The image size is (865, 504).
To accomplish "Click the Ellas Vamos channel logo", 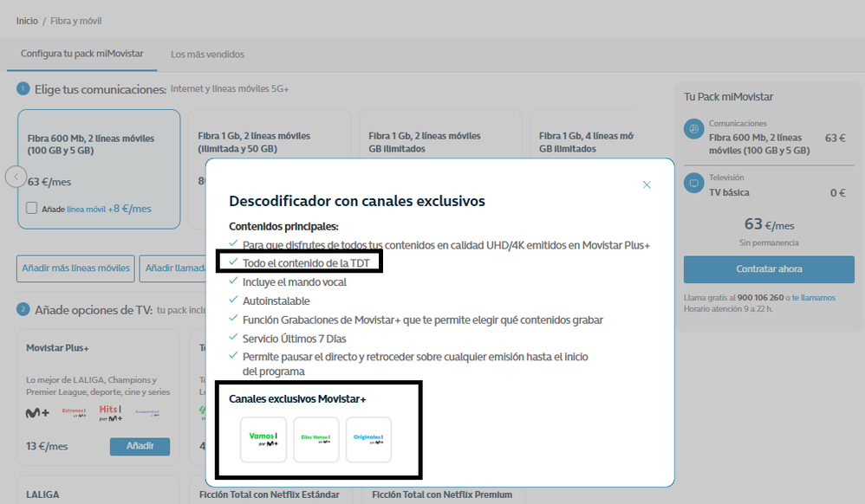I will 315,440.
